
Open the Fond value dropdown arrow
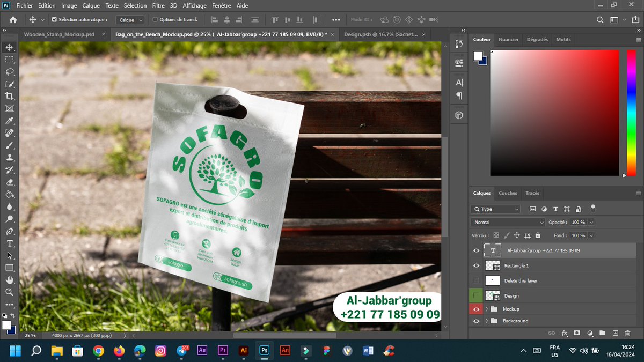591,235
